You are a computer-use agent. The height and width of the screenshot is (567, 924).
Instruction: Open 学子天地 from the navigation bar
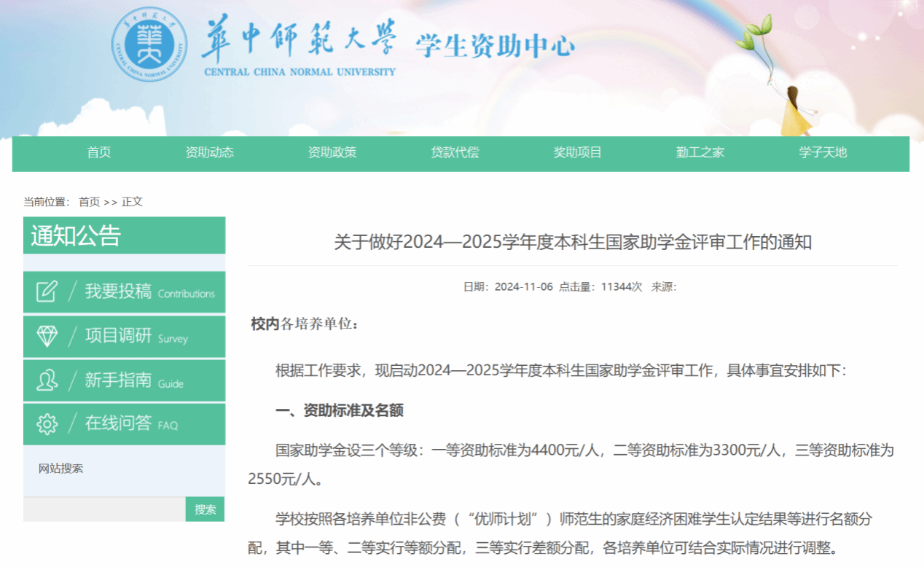pyautogui.click(x=823, y=153)
